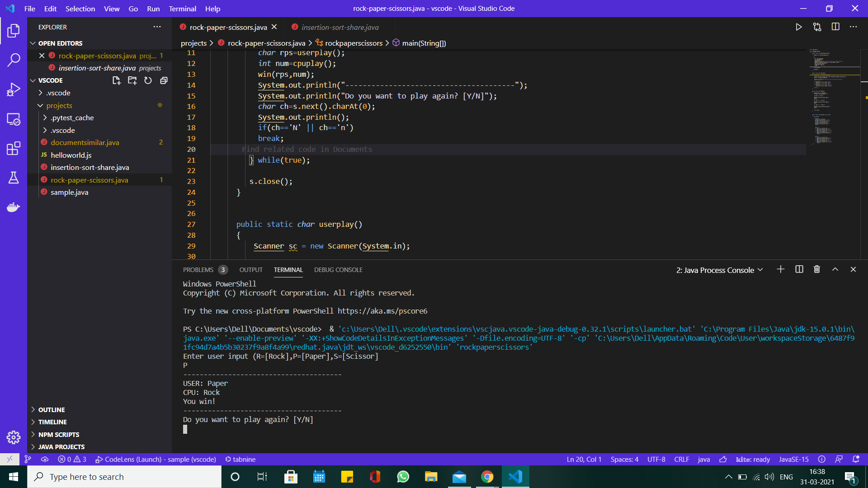Open the Extensions view
This screenshot has height=488, width=868.
(14, 148)
